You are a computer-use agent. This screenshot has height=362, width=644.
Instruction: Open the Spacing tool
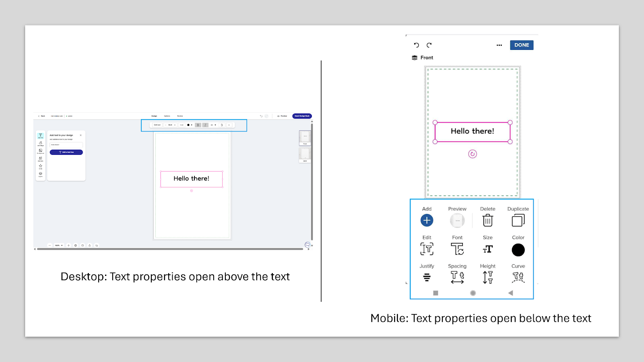click(x=457, y=278)
